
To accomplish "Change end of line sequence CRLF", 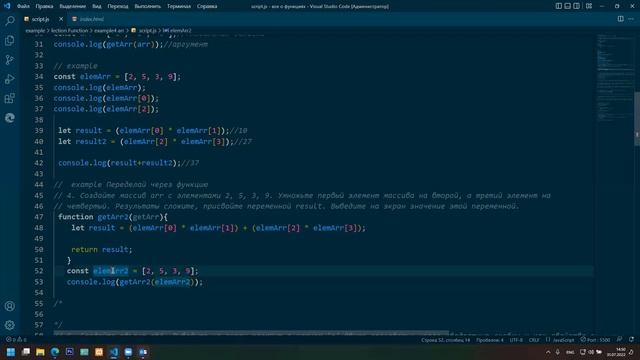I will 534,340.
